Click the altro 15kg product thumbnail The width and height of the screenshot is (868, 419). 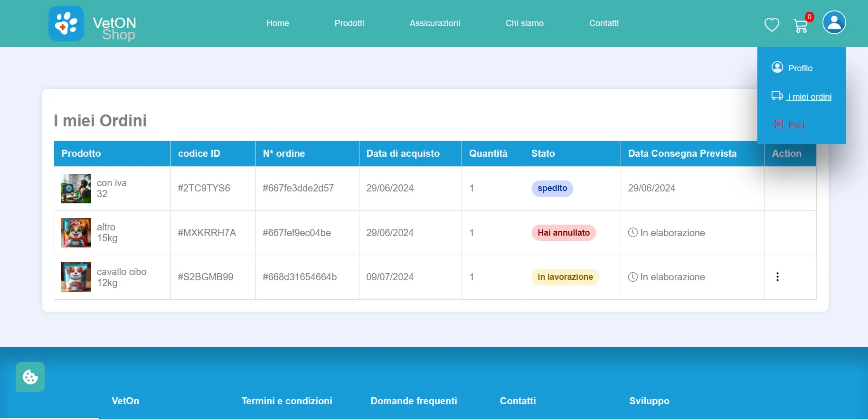[76, 233]
